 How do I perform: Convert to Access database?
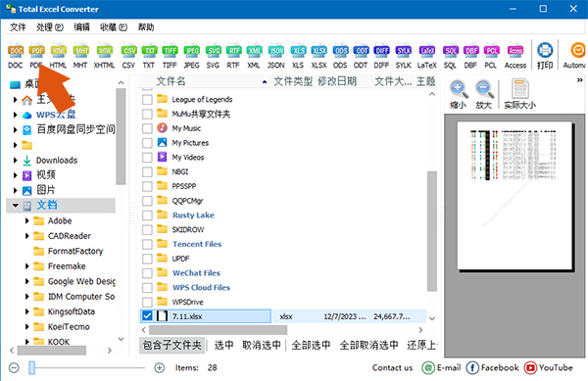pos(515,56)
